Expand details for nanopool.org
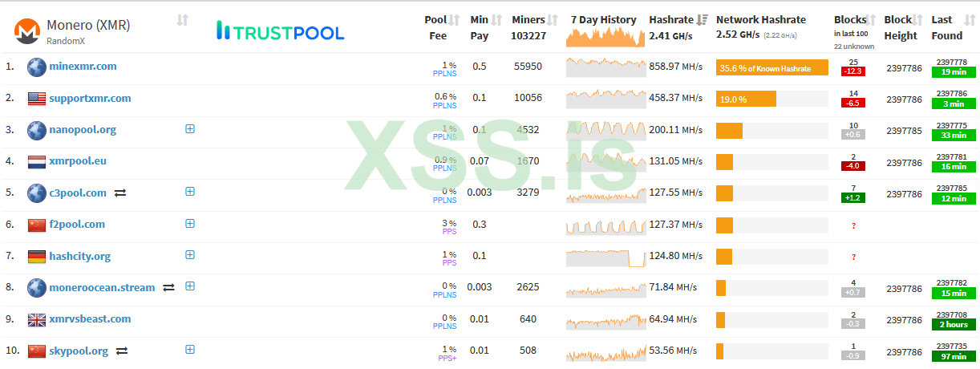 190,128
